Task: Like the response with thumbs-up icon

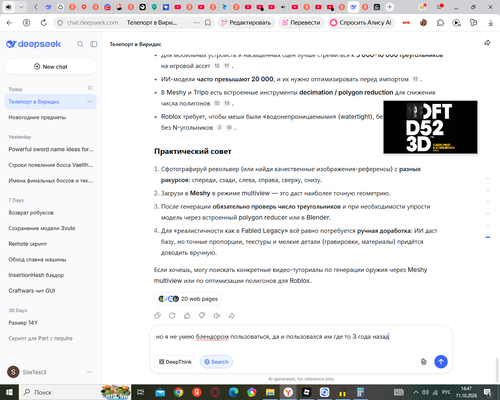Action: 187,315
